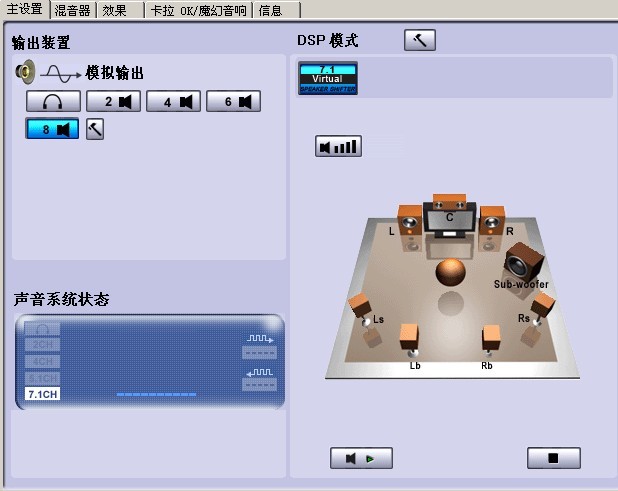Switch to 混音器 tab

(x=77, y=10)
